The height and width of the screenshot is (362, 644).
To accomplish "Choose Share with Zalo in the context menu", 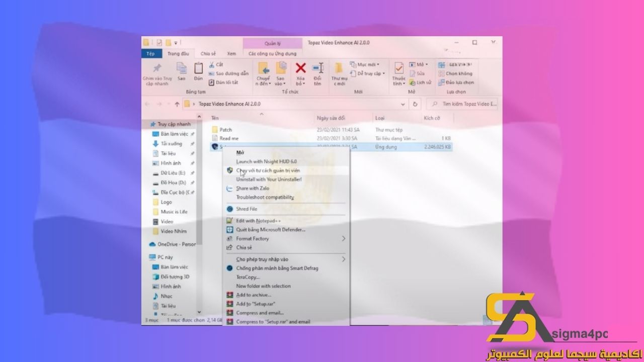I will pos(253,189).
